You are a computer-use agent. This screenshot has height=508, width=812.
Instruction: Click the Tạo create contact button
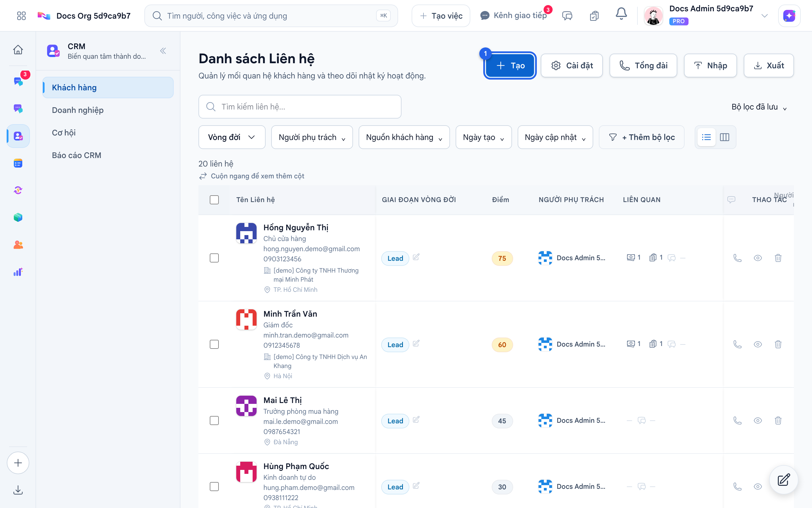coord(510,65)
